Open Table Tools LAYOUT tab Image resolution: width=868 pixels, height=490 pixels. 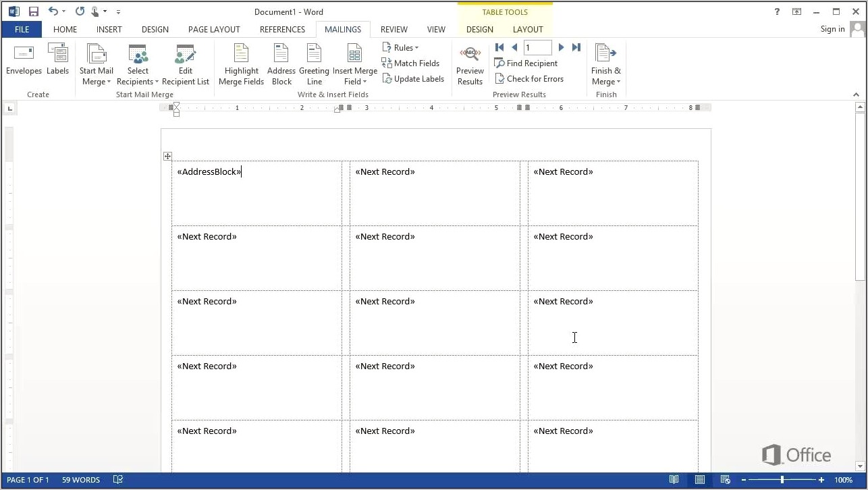[528, 29]
